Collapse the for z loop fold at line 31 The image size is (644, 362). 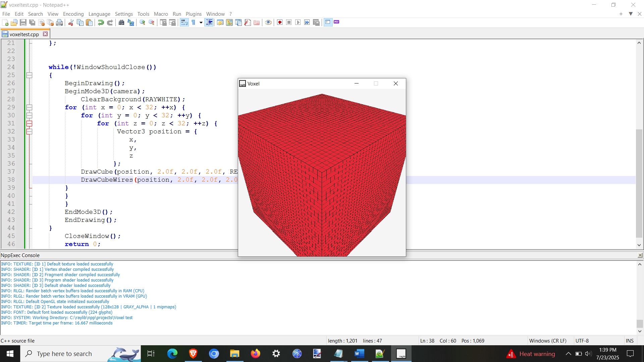pos(30,123)
